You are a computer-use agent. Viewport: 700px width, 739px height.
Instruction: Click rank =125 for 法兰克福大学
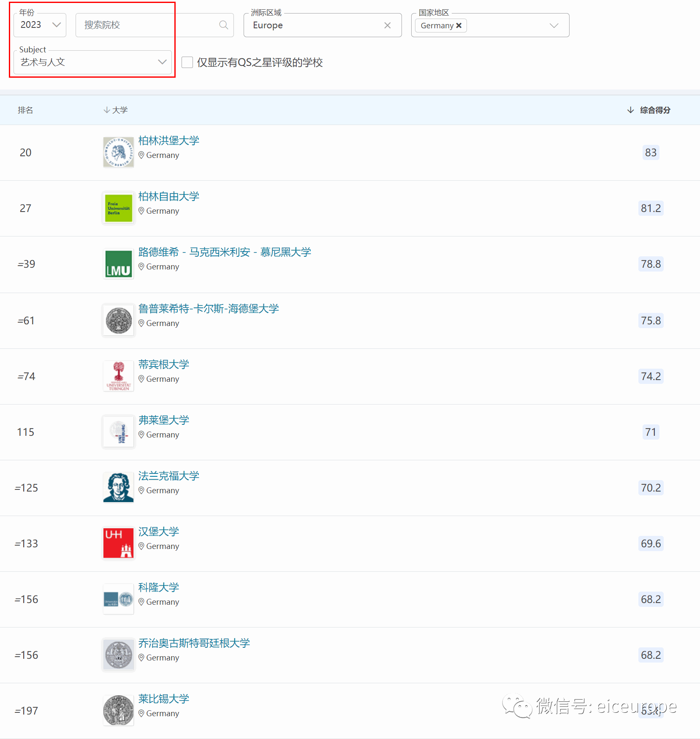[26, 488]
